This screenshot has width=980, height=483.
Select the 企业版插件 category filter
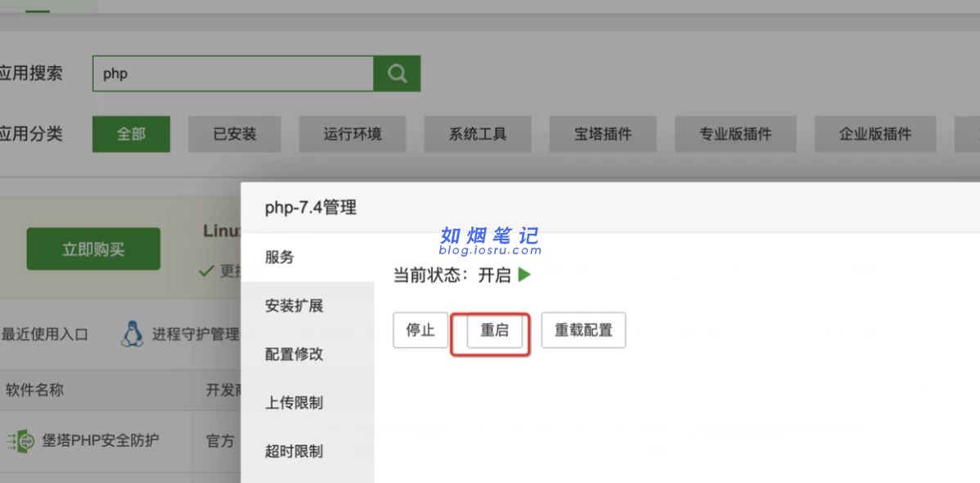[x=875, y=134]
